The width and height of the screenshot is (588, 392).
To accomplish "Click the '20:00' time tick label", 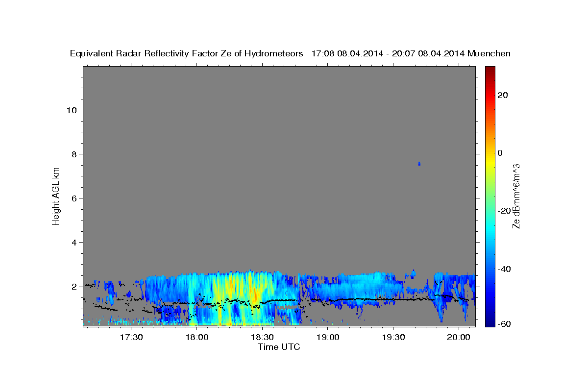I will tap(459, 338).
